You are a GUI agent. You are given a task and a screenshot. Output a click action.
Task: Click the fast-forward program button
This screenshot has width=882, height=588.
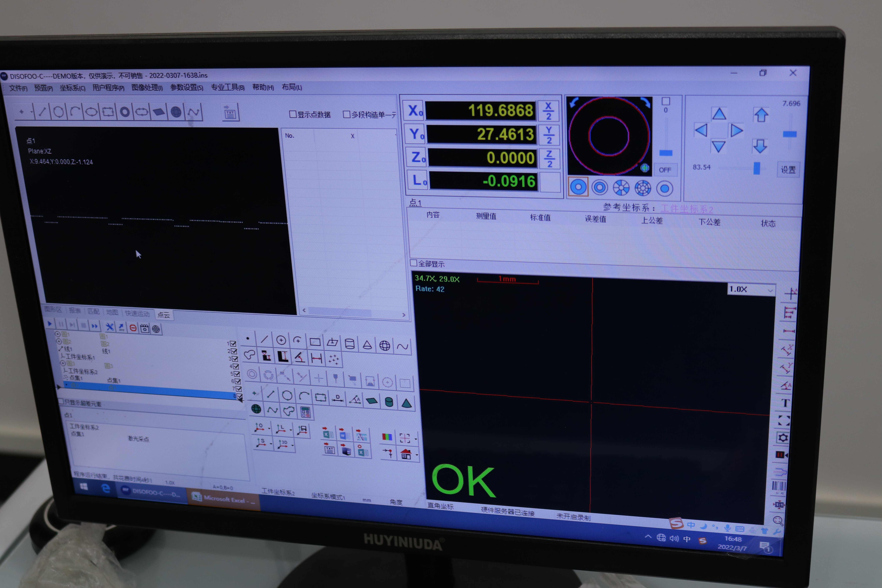click(95, 326)
